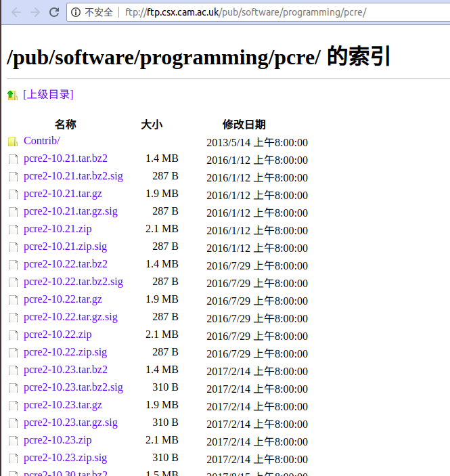Screen dimensions: 450x476
Task: Download pcre2-10.22.zip.sig
Action: click(x=65, y=352)
